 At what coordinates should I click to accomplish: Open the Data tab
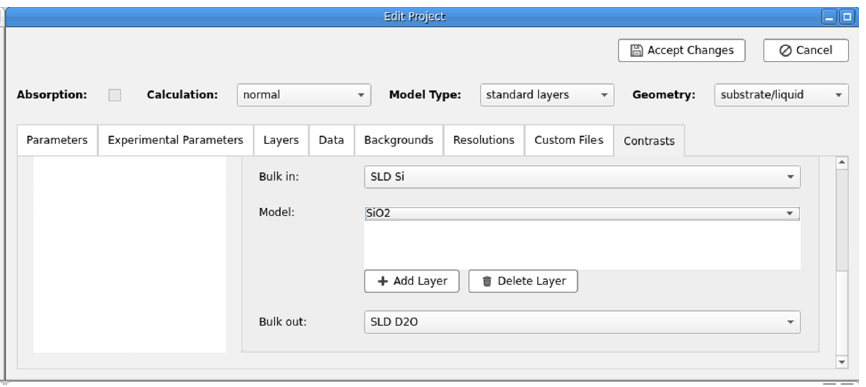point(331,140)
